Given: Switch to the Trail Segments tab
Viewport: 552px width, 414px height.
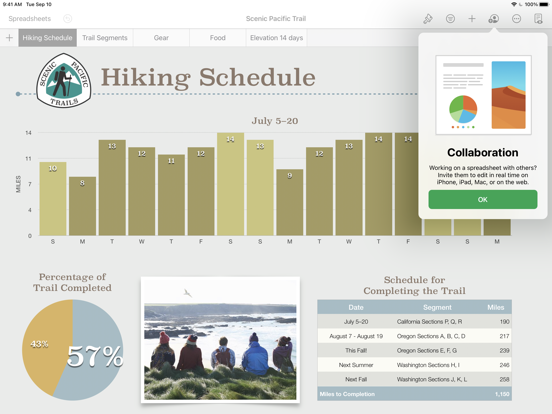Looking at the screenshot, I should click(105, 38).
